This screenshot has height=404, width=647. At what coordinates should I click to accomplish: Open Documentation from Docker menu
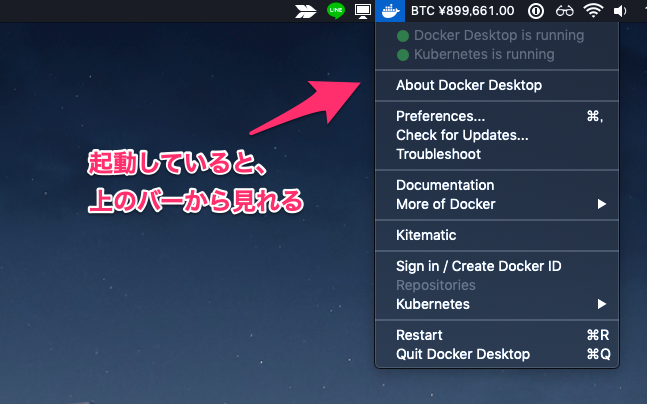coord(497,185)
